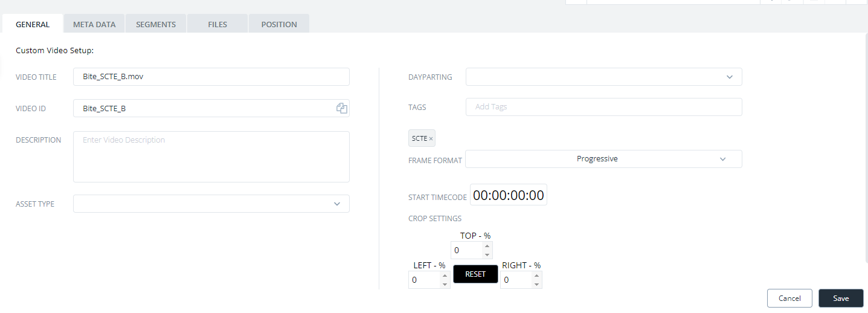
Task: Remove the SCTE tag
Action: point(431,139)
